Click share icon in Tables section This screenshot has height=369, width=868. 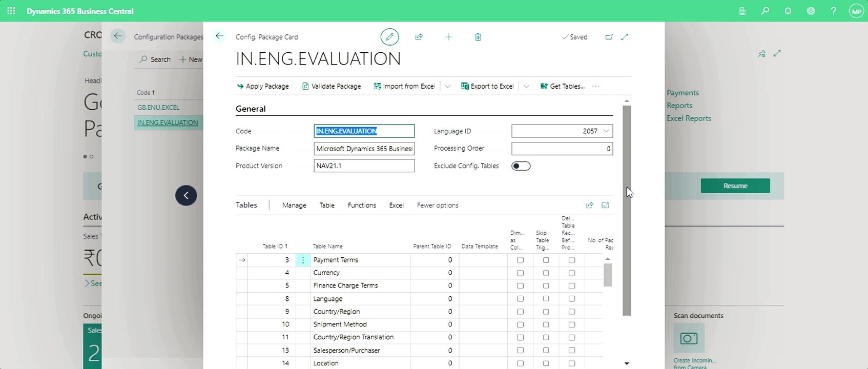click(x=589, y=205)
